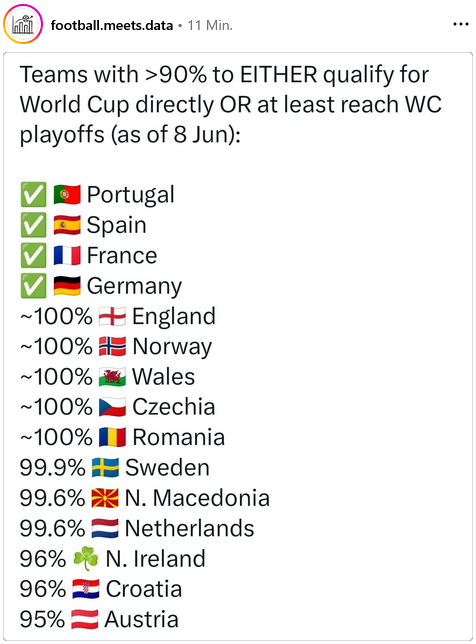
Task: Click the France flag emoji
Action: (67, 255)
